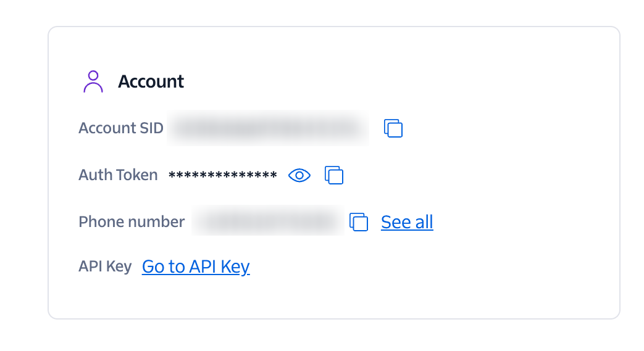
Task: Copy the Account SID to clipboard
Action: click(x=393, y=128)
